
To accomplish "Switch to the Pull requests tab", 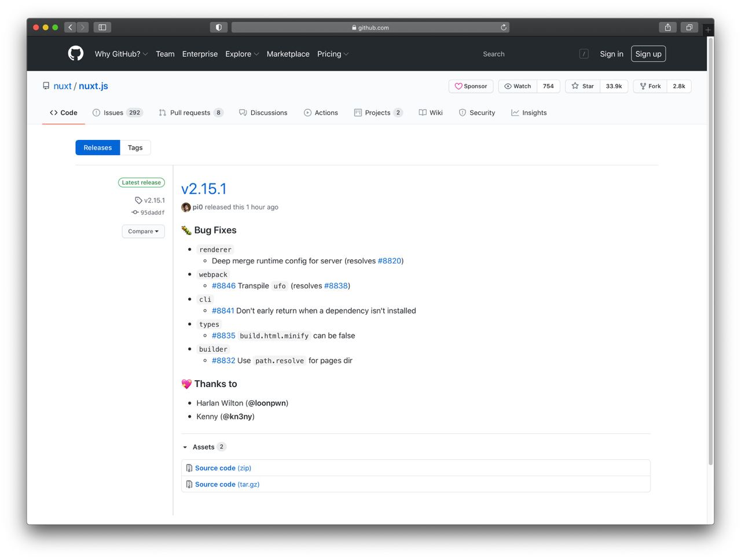I will click(191, 113).
